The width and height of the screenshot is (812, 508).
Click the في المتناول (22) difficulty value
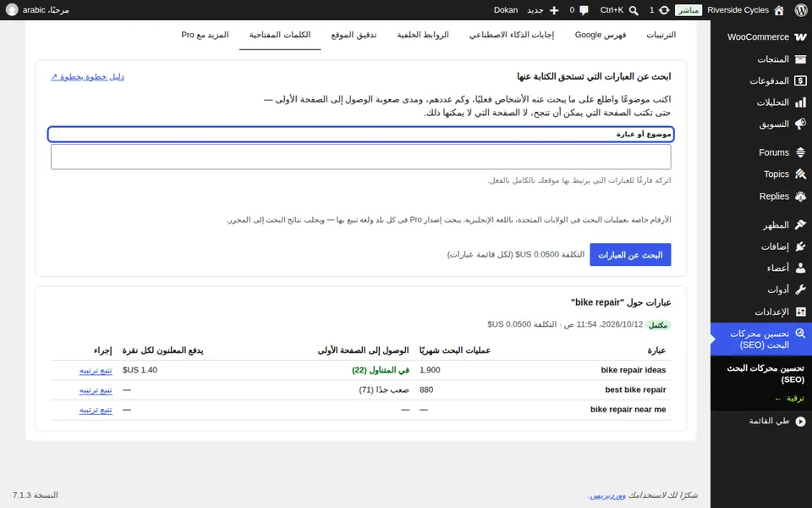pyautogui.click(x=381, y=370)
